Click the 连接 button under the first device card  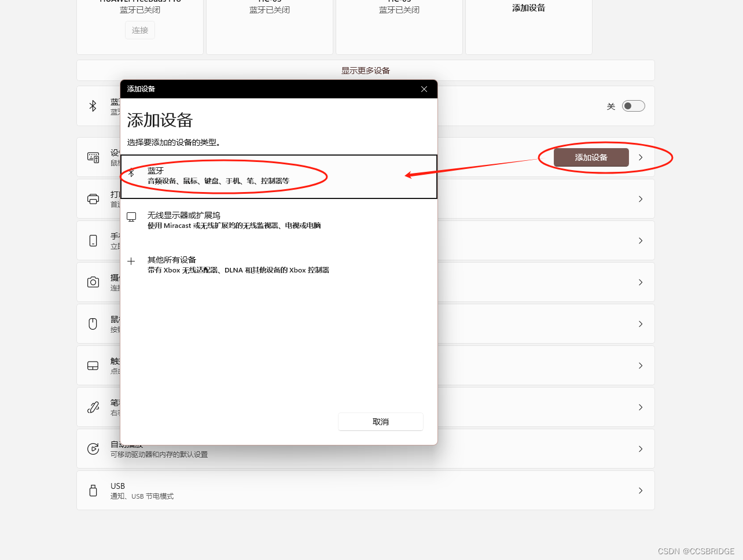point(140,30)
